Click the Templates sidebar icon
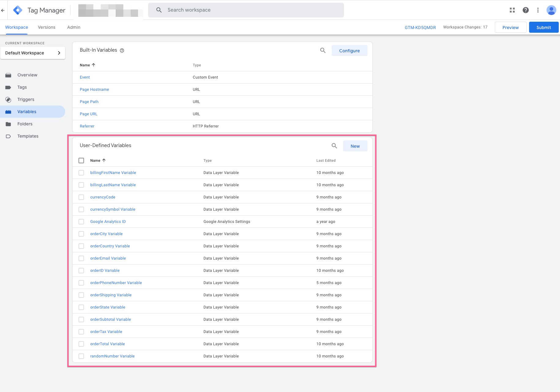Viewport: 560px width, 392px height. (8, 136)
